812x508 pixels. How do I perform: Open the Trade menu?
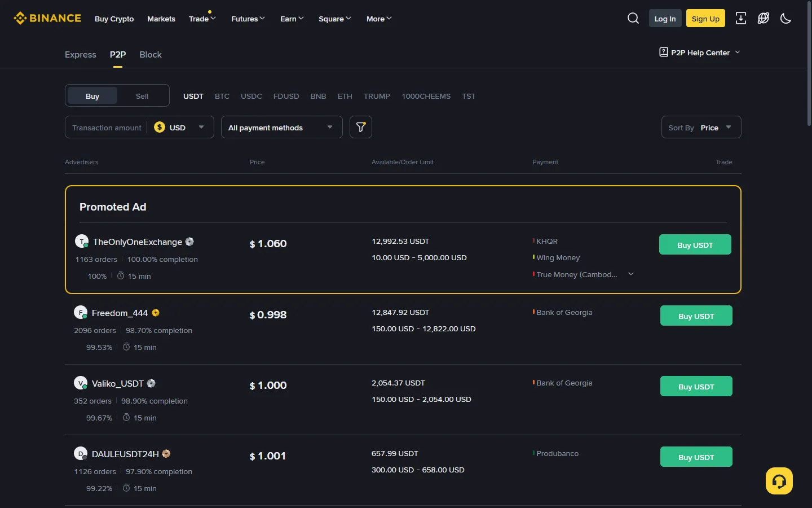(202, 19)
